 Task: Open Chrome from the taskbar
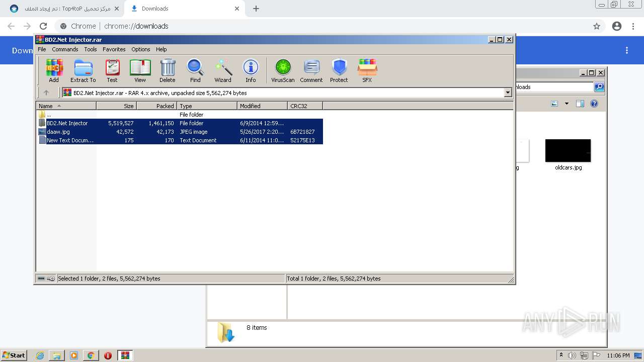91,355
